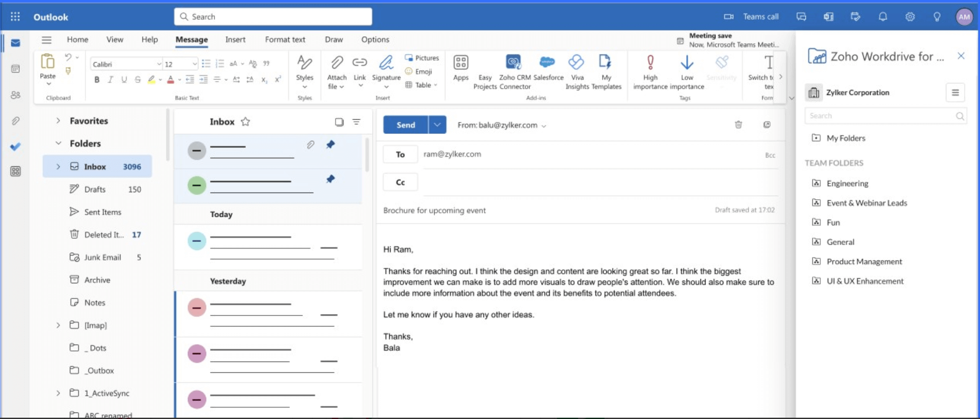Toggle Superscript formatting
The width and height of the screenshot is (980, 419).
(x=278, y=79)
